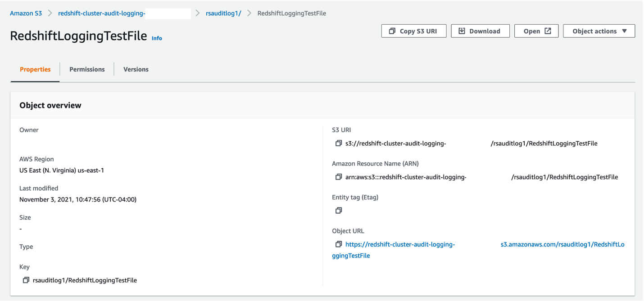Click the ARN text value
The width and height of the screenshot is (644, 301).
click(x=405, y=177)
